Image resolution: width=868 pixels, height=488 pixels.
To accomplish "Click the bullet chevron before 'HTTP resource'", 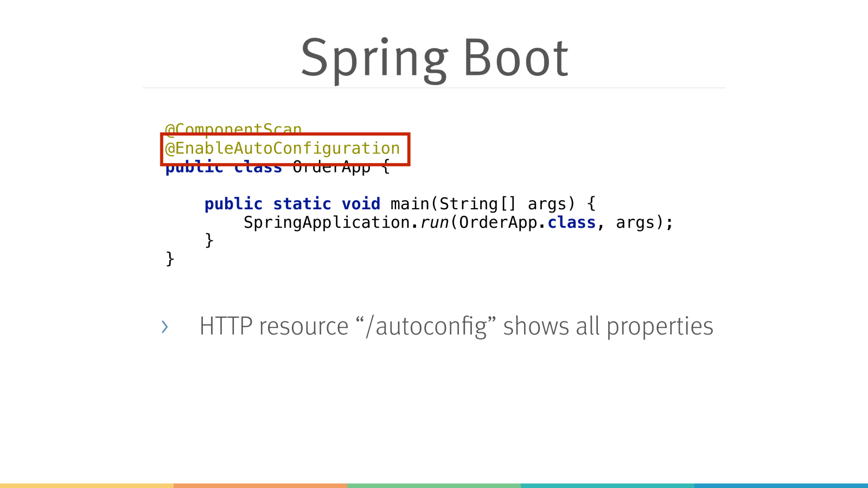I will [165, 327].
